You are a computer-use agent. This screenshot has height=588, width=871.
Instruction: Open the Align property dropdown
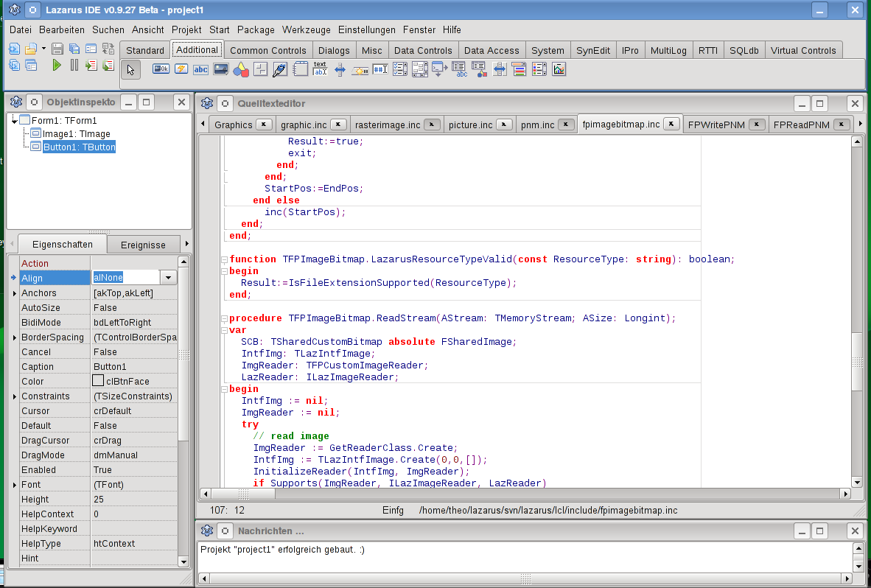(x=169, y=278)
